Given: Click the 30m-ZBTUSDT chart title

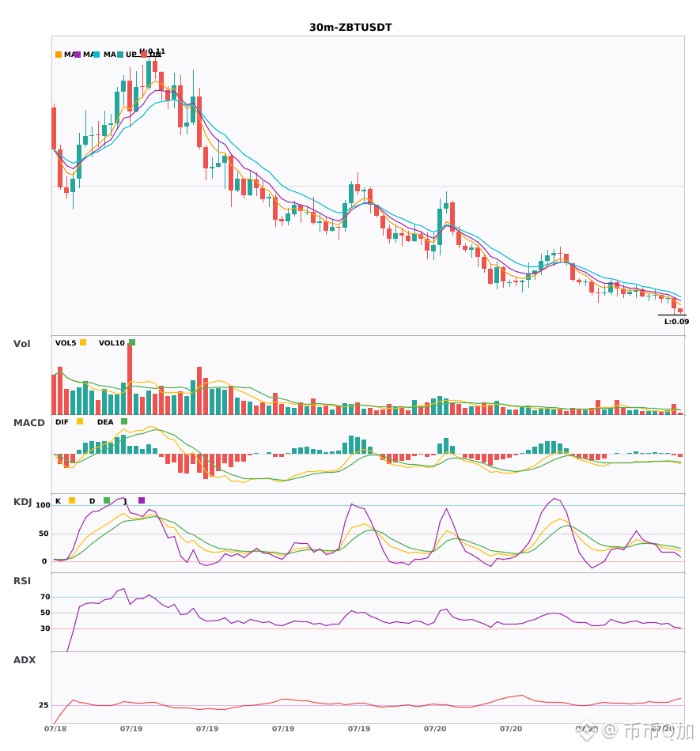Looking at the screenshot, I should click(350, 28).
